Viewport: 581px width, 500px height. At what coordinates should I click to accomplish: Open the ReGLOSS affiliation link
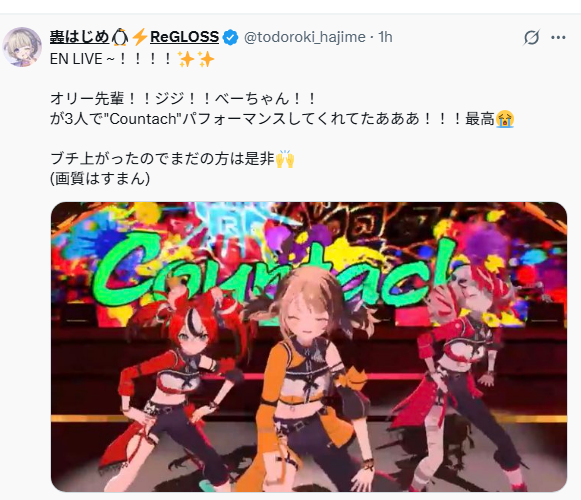(184, 37)
